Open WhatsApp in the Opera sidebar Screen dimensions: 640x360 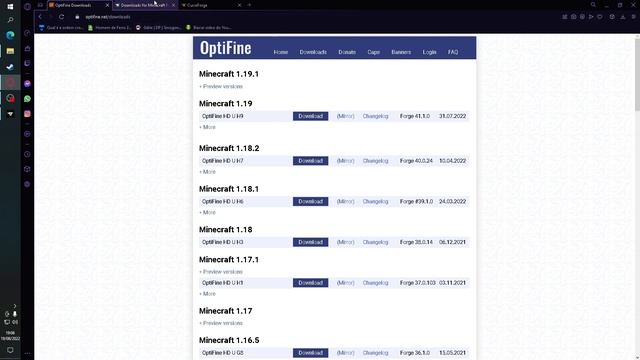[x=27, y=99]
